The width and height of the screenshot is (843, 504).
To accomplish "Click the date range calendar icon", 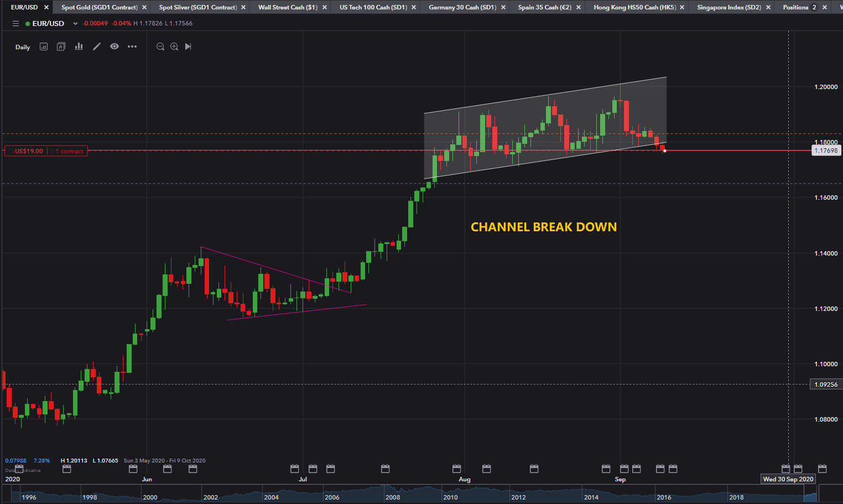I will tap(44, 46).
